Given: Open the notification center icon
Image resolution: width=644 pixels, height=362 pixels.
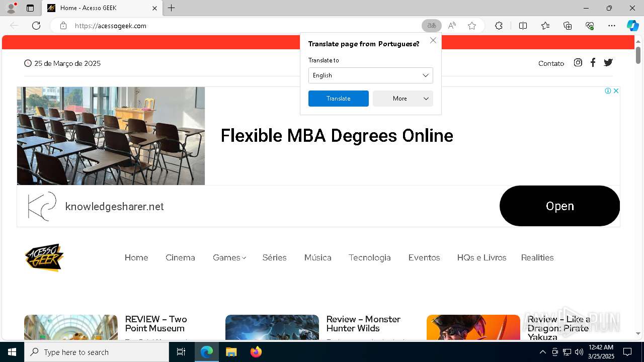Looking at the screenshot, I should click(627, 352).
